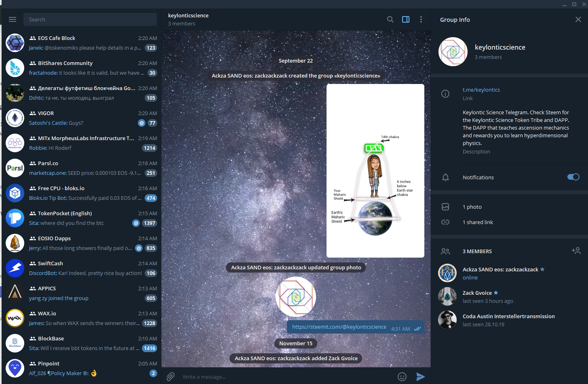Open the chakra diagram image in chat

[375, 170]
